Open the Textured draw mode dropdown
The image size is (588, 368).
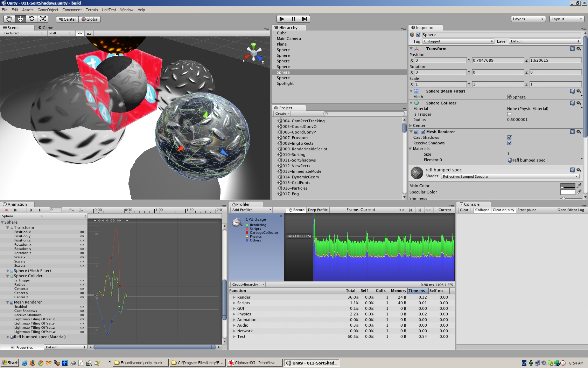(23, 33)
